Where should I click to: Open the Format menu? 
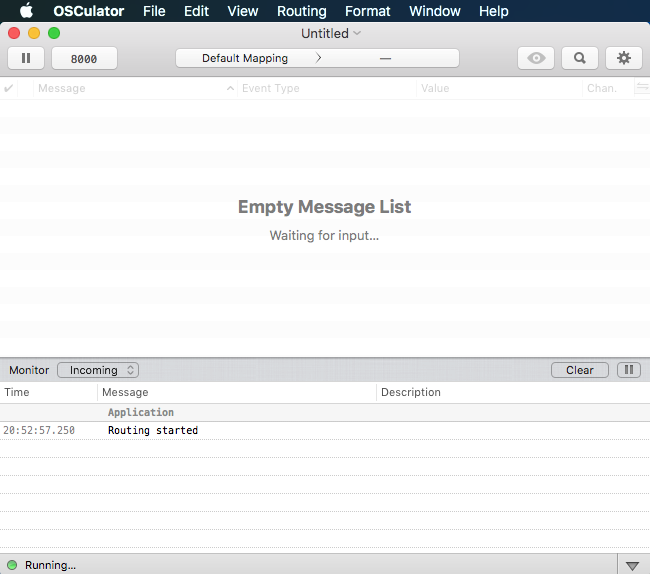[367, 11]
